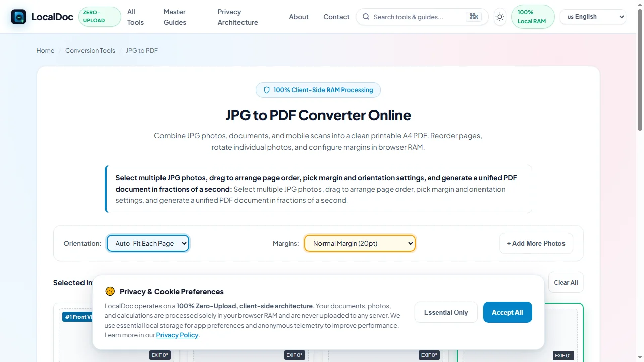The height and width of the screenshot is (362, 644).
Task: Click the JPG to PDF breadcrumb
Action: click(142, 50)
